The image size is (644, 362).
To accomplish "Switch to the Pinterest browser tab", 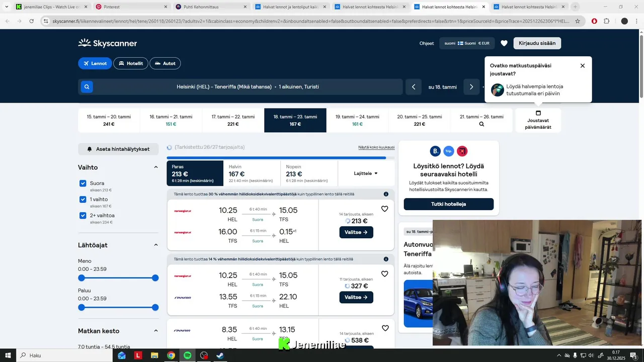I will [x=131, y=7].
